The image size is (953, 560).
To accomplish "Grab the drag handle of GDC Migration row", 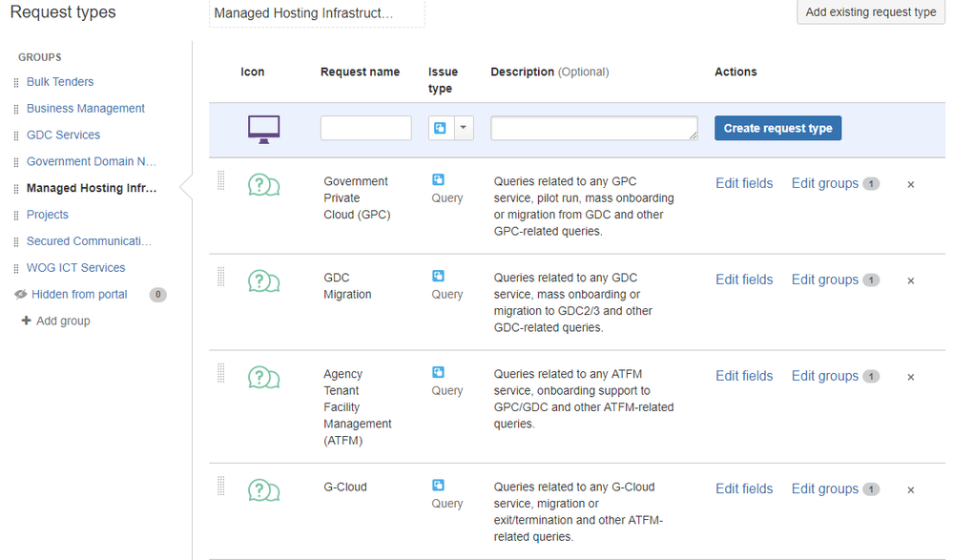I will point(221,277).
